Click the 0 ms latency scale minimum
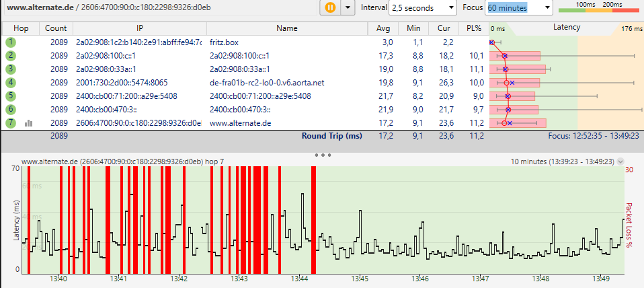The width and height of the screenshot is (644, 288). [x=497, y=29]
